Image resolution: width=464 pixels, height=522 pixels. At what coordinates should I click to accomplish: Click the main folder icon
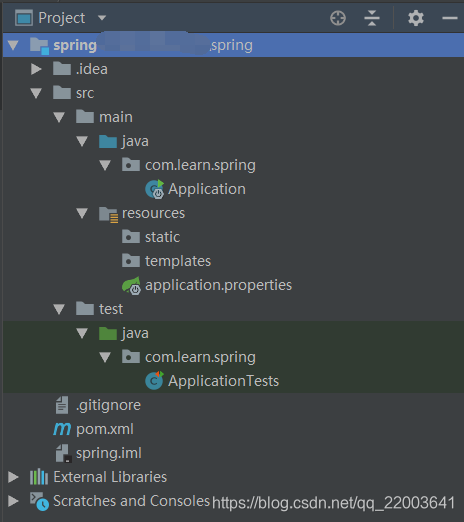(85, 116)
